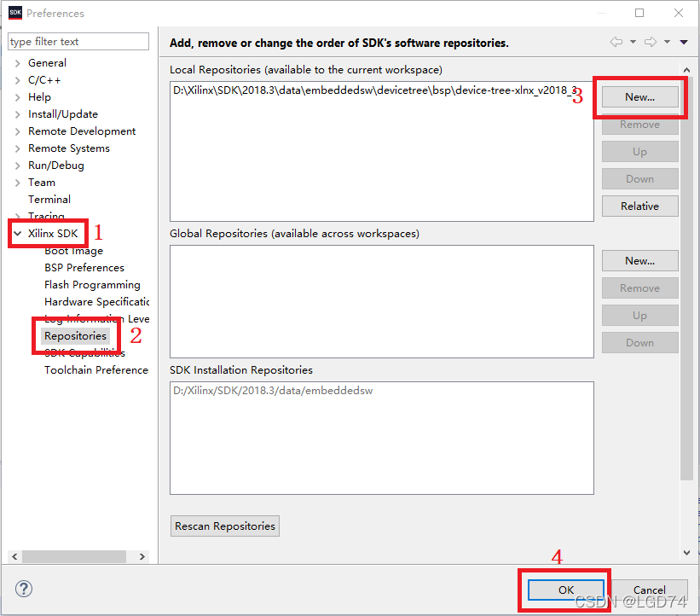Expand the Remote Development node
Image resolution: width=700 pixels, height=616 pixels.
[17, 131]
